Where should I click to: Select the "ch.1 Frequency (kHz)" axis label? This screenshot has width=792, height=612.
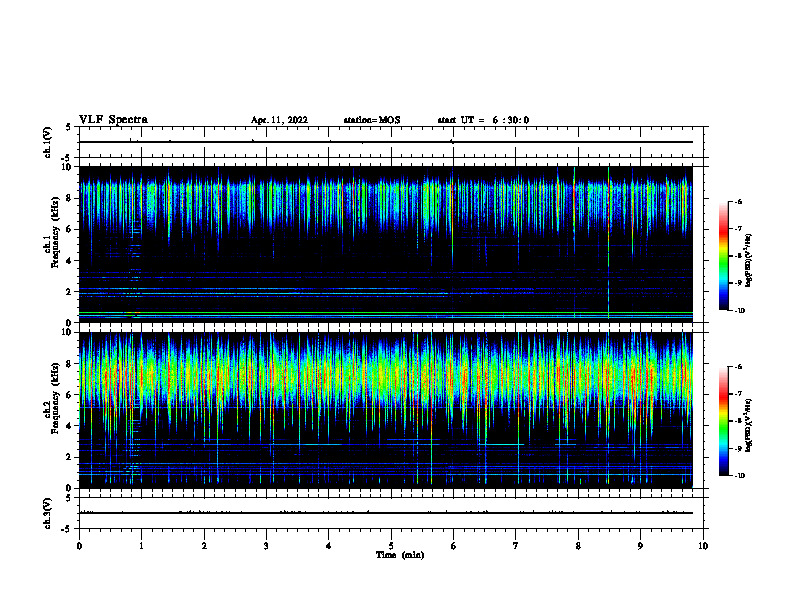pyautogui.click(x=51, y=233)
